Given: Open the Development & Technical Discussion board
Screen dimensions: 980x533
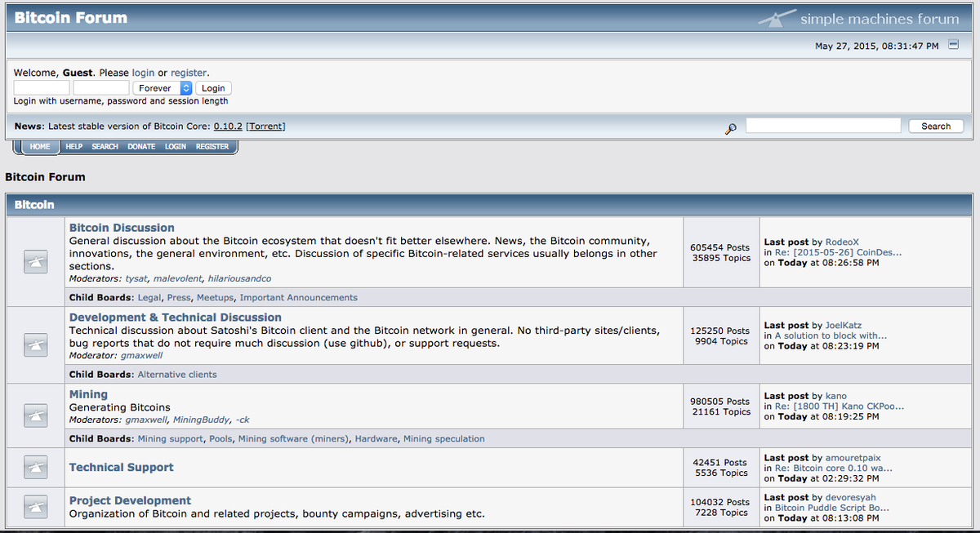Looking at the screenshot, I should [x=176, y=318].
